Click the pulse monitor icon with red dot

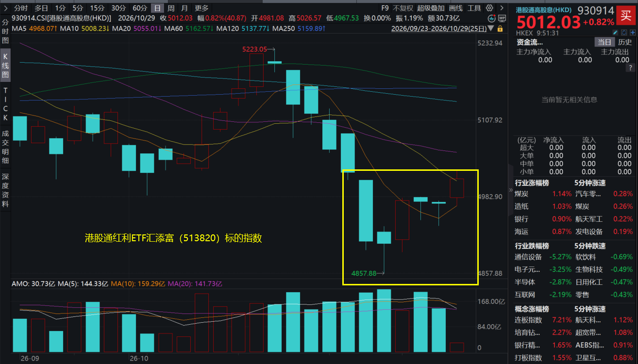point(492,18)
